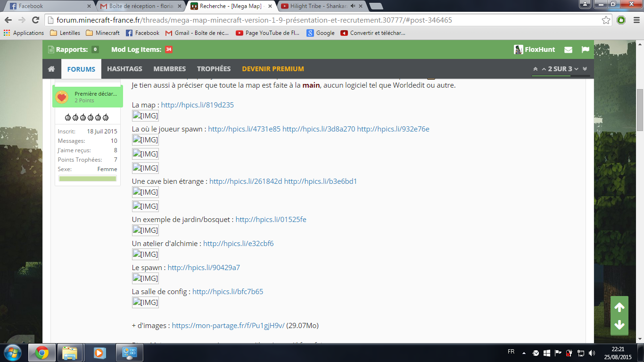Click the alerts flag icon next to the envelope

[585, 49]
